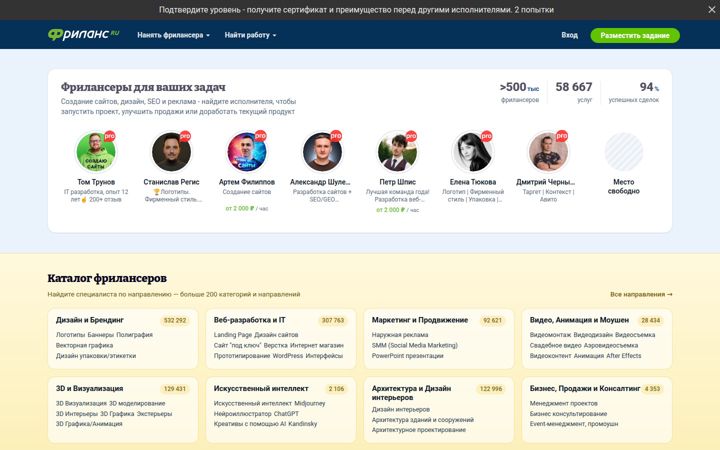Click the Видеомонтаж subcategory link
This screenshot has width=720, height=450.
click(x=550, y=335)
